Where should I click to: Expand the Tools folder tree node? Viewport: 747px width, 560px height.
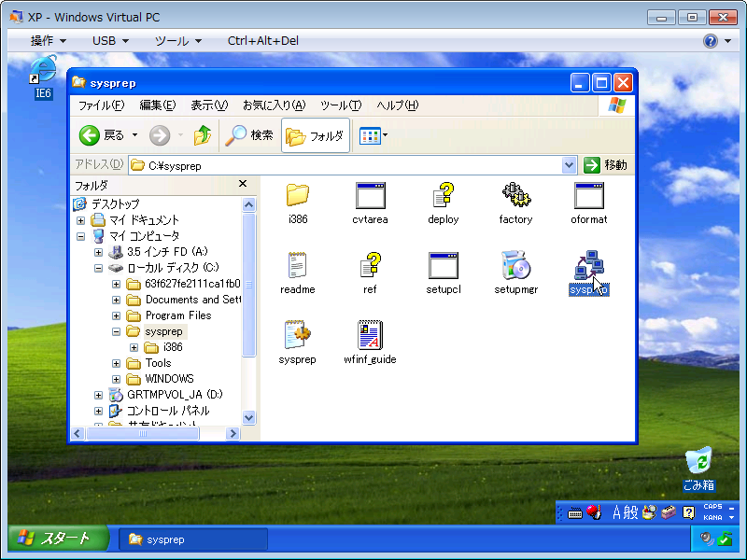pos(116,363)
